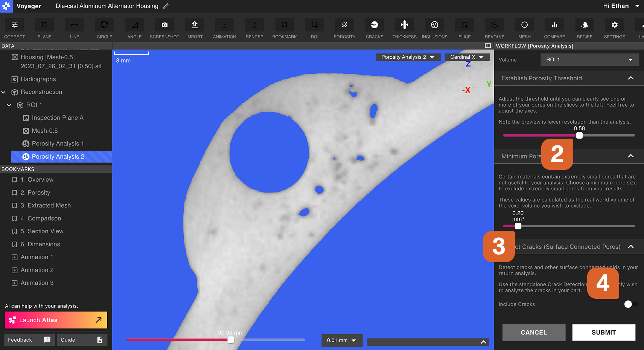Select Porosity Analysis 1 in tree
The width and height of the screenshot is (644, 350).
[x=58, y=144]
